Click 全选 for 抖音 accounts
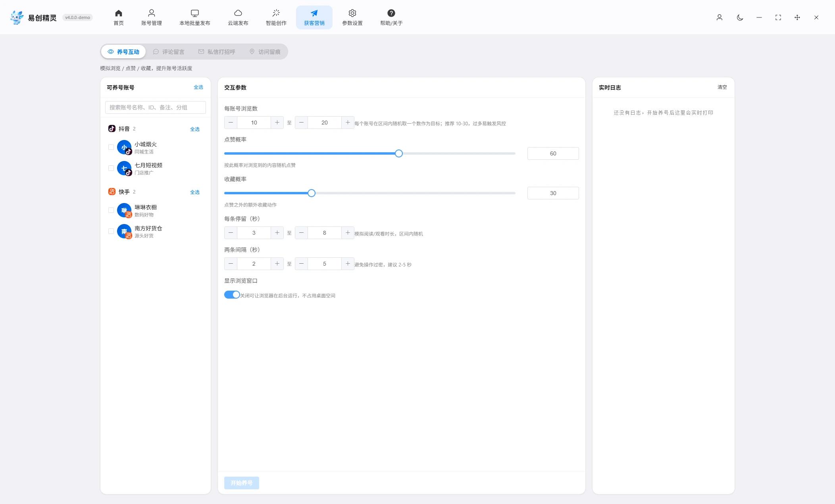 point(195,129)
